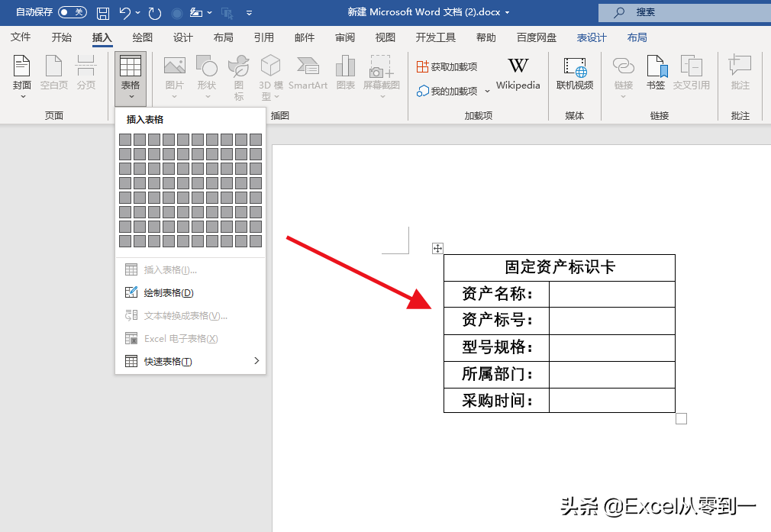Click the Undo arrow icon
This screenshot has width=771, height=532.
[x=125, y=13]
